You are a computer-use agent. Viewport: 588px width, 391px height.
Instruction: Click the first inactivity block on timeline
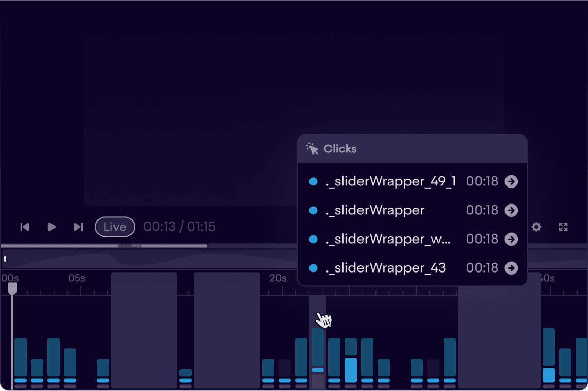[144, 330]
